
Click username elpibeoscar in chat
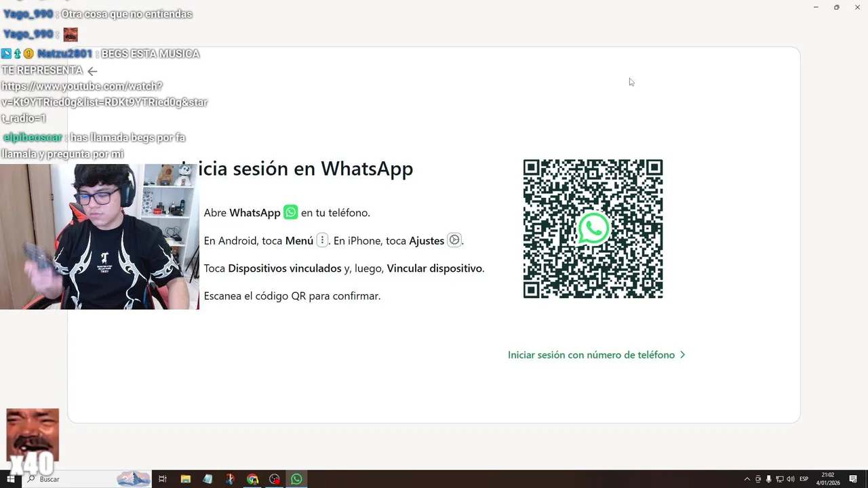click(33, 138)
